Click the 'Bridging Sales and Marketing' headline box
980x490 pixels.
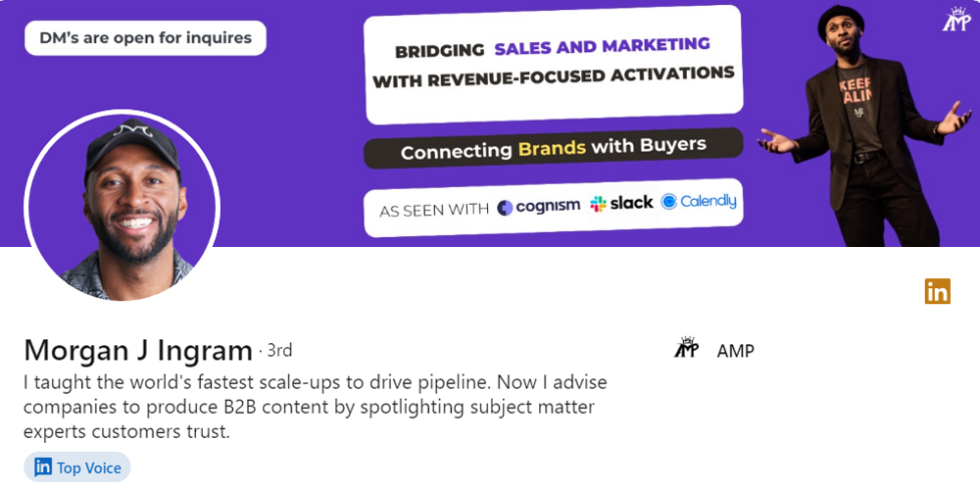pyautogui.click(x=553, y=65)
